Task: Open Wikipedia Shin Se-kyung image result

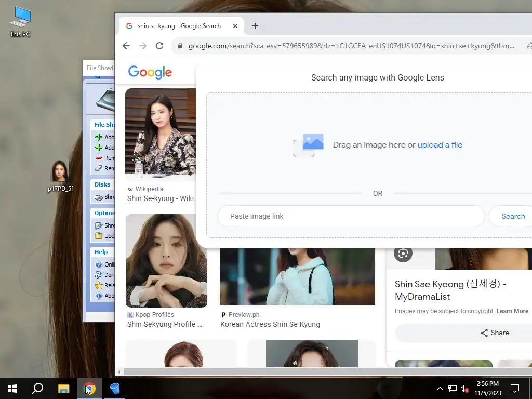Action: 161,131
